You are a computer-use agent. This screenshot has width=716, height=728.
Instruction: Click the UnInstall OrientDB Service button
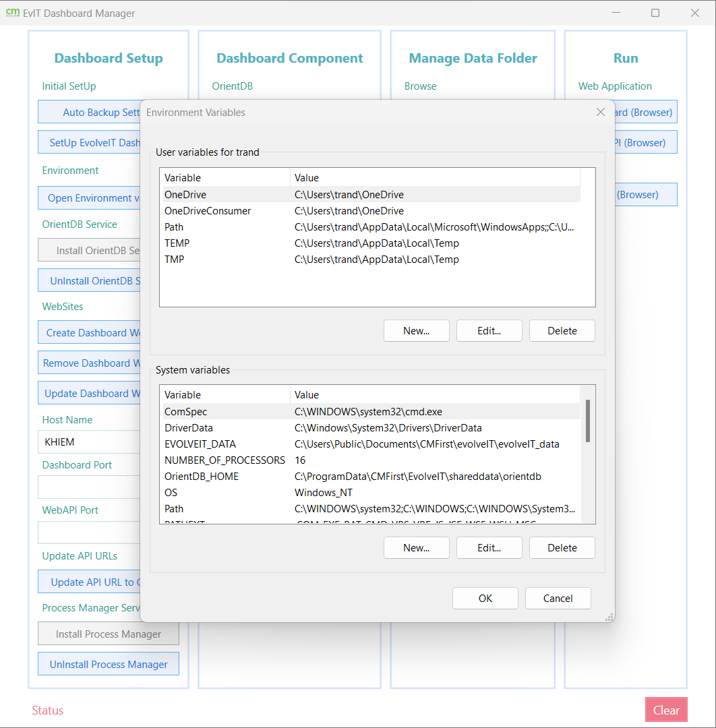tap(89, 280)
